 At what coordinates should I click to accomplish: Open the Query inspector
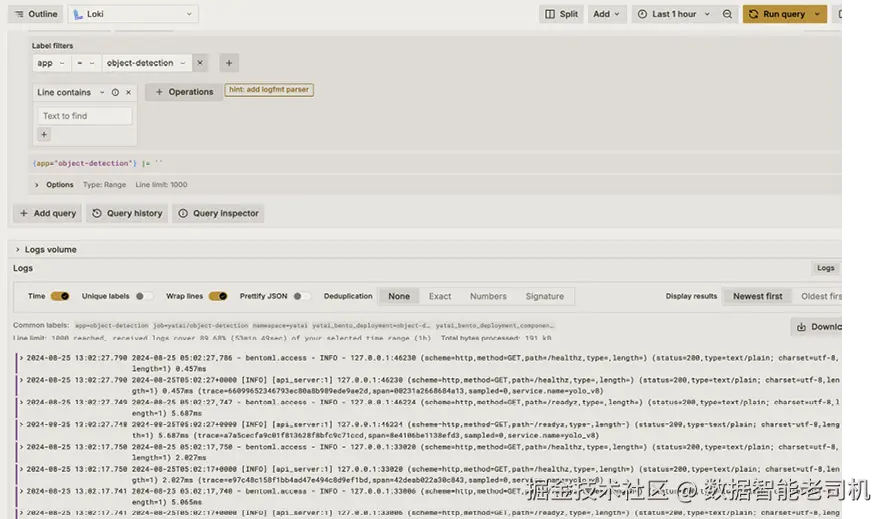[218, 213]
